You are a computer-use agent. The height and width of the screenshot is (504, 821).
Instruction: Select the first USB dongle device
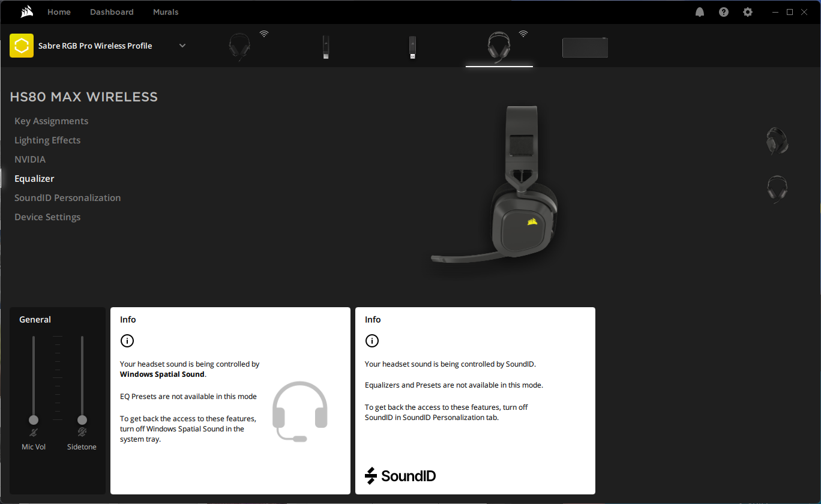(326, 47)
